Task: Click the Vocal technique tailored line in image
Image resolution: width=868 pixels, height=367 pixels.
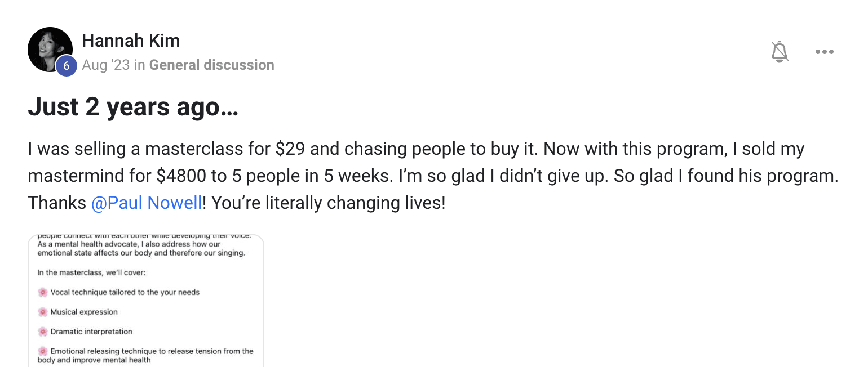Action: [x=125, y=292]
